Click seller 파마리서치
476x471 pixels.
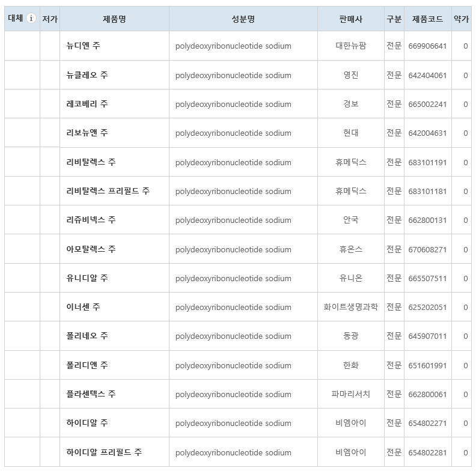(x=350, y=394)
